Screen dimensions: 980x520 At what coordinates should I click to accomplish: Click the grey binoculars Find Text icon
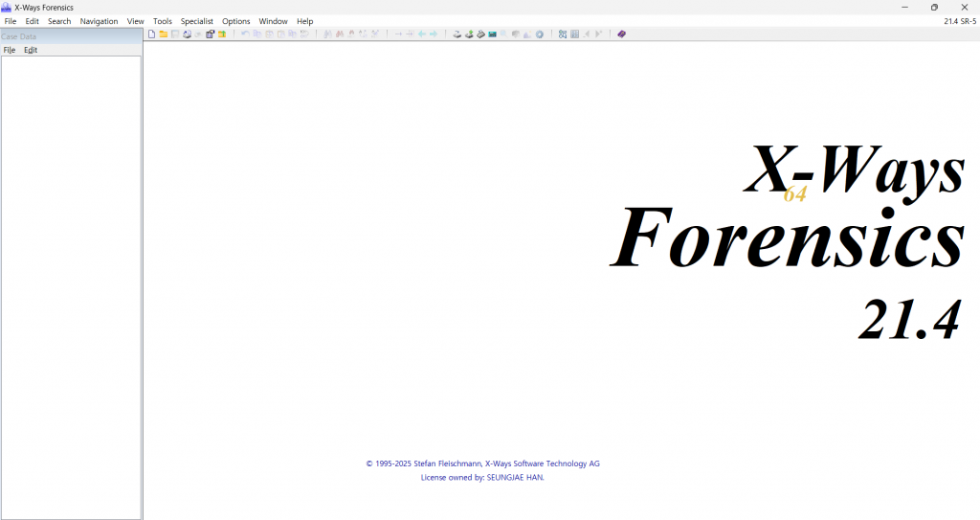[x=328, y=34]
